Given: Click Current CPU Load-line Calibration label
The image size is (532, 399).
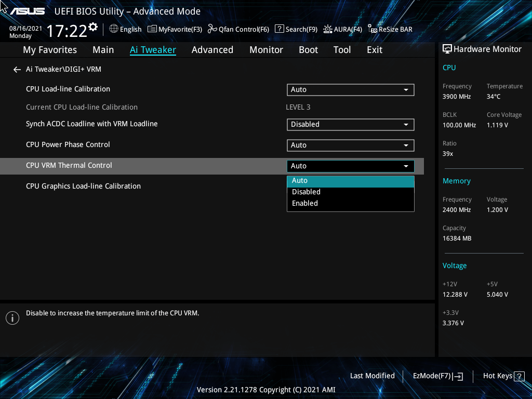Looking at the screenshot, I should 82,107.
